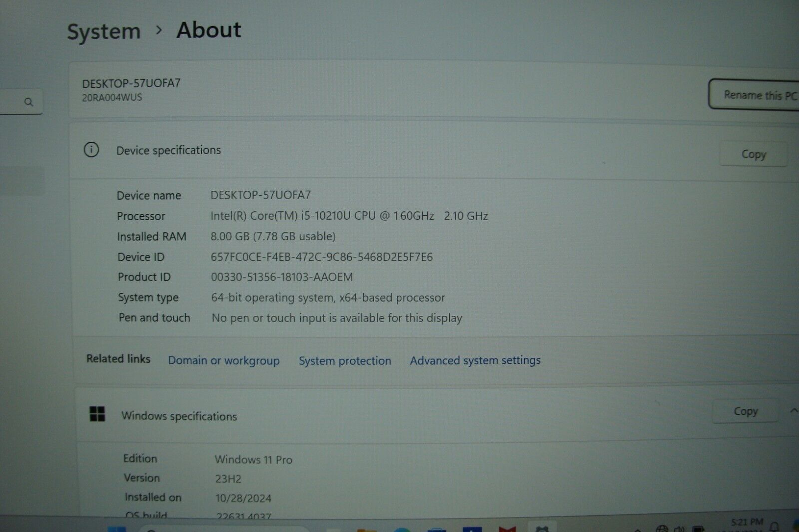
Task: Select the PC name DESKTOP-57UOFA7 at top
Action: tap(131, 83)
